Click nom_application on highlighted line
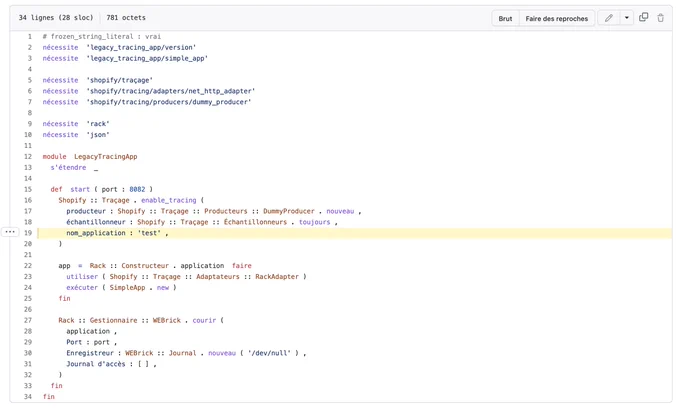The height and width of the screenshot is (417, 680). (x=95, y=233)
